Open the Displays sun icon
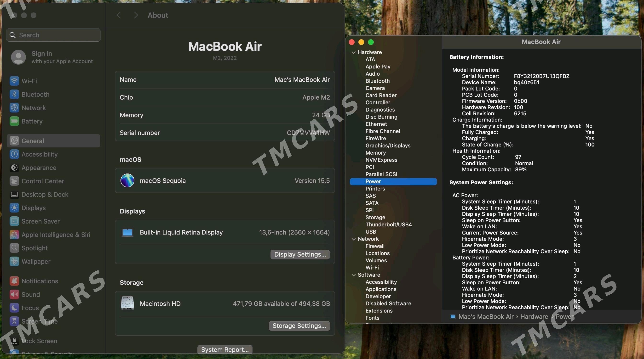 point(14,208)
